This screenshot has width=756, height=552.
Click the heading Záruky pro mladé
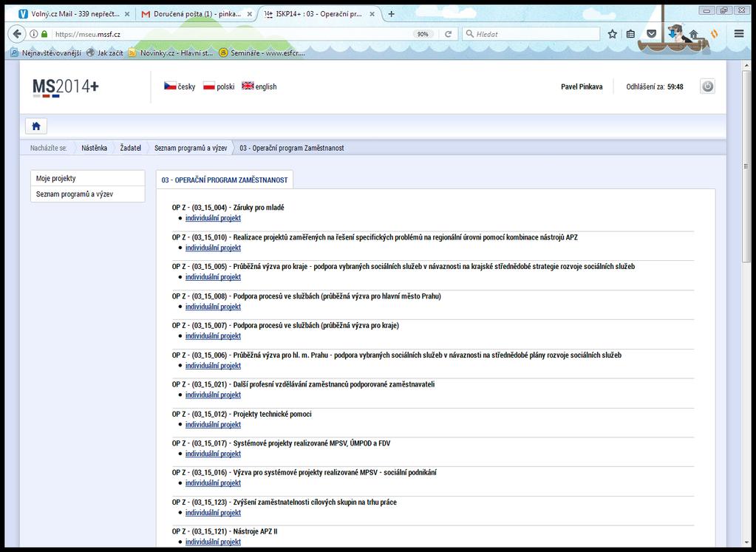[259, 208]
